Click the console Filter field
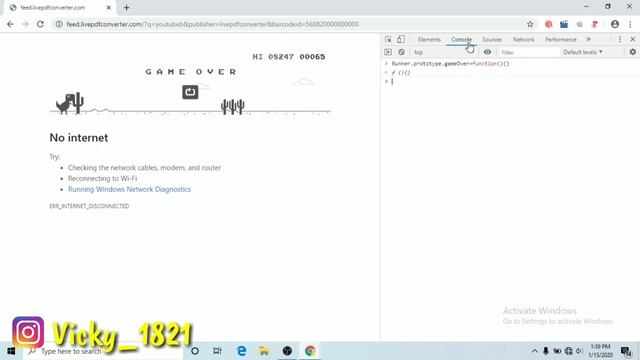 coord(529,52)
